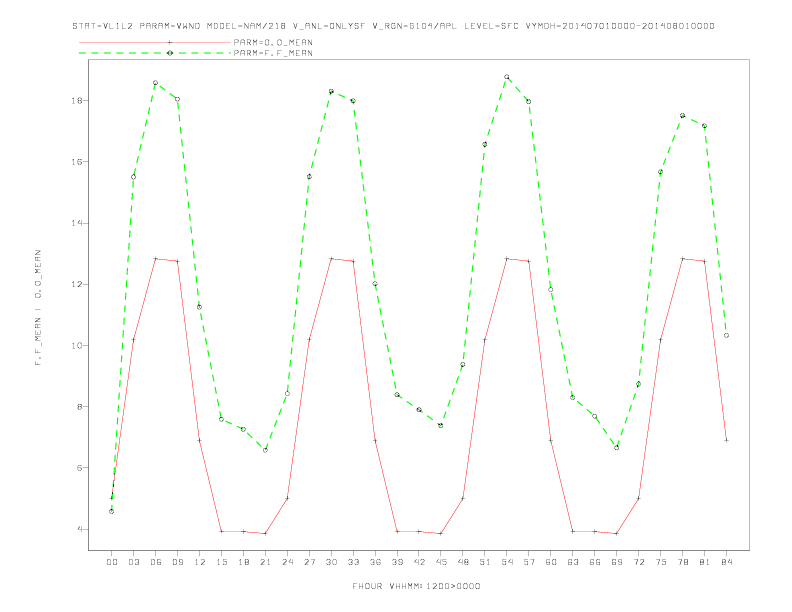
Task: Click x-axis forecast hour label 51
Action: (x=485, y=562)
